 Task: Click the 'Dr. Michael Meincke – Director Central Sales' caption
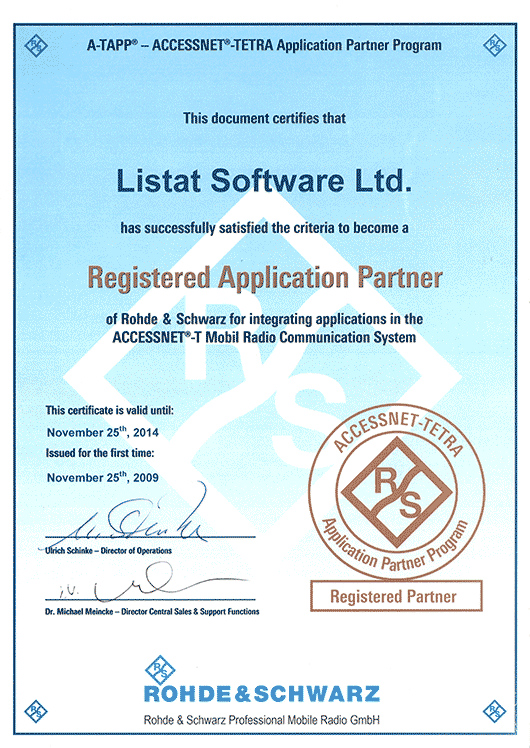(x=152, y=612)
